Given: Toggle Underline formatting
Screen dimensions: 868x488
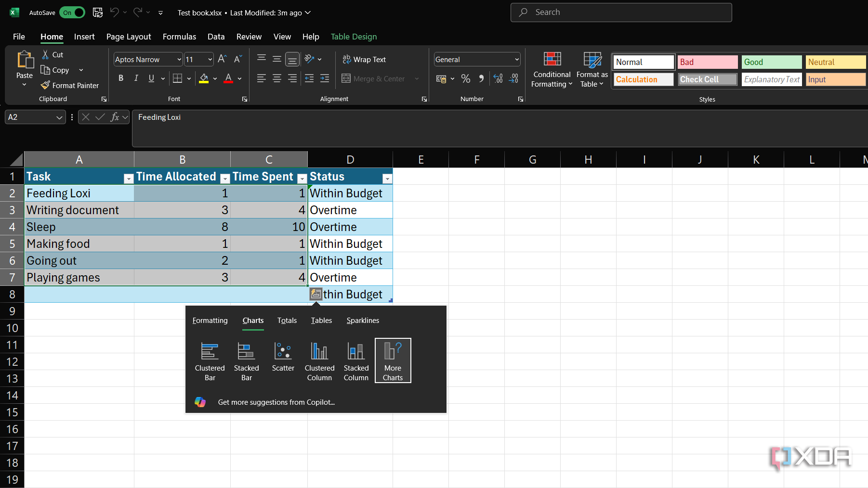Looking at the screenshot, I should coord(151,78).
